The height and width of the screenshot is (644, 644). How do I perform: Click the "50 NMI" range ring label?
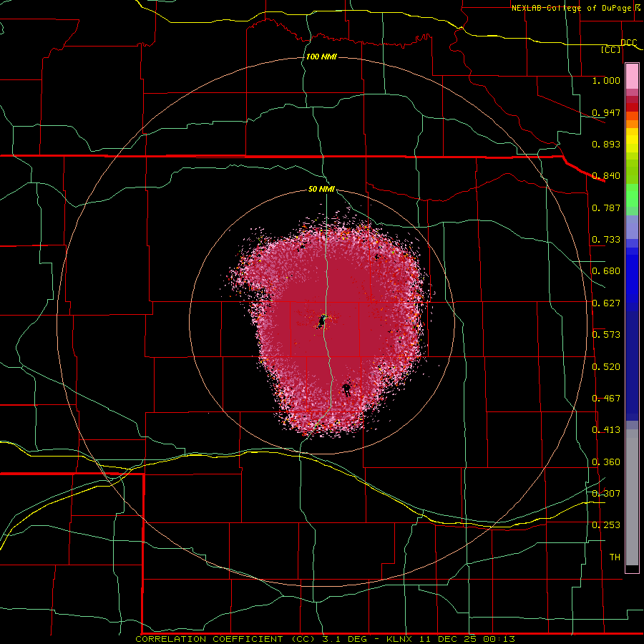tap(321, 189)
